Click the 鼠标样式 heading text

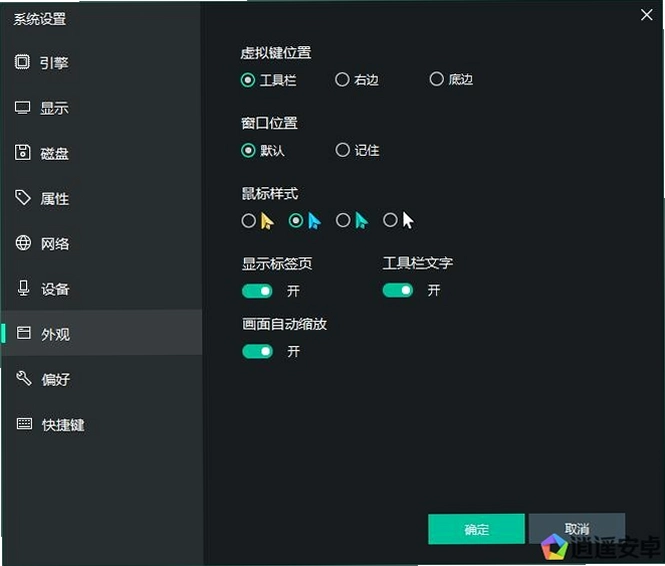270,194
